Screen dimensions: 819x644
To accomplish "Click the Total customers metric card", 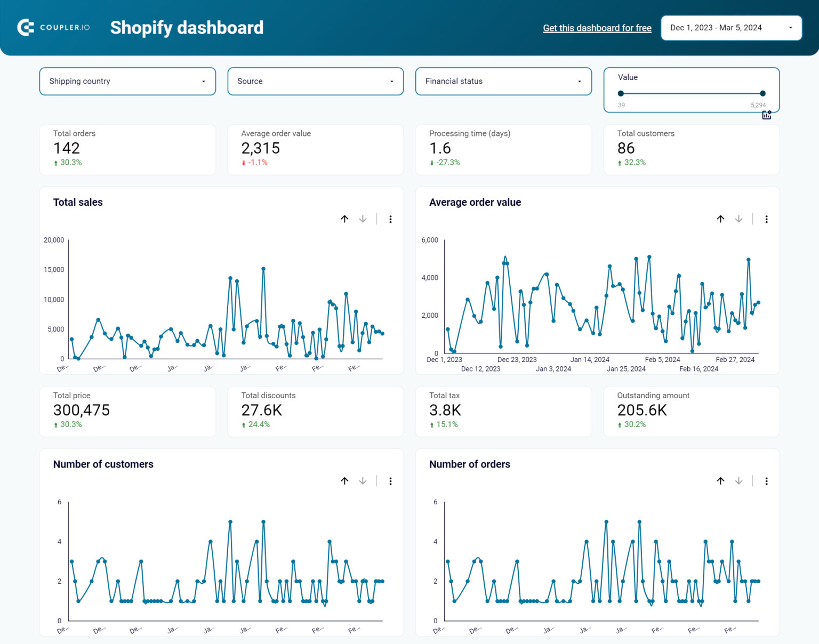I will 691,149.
